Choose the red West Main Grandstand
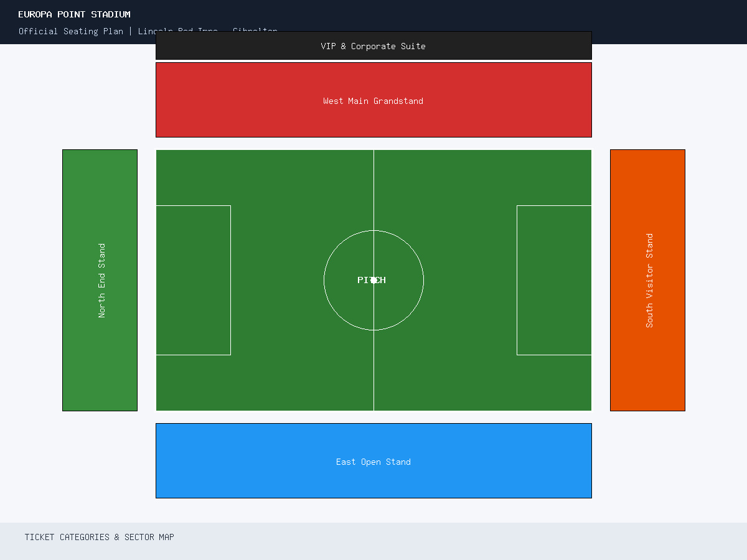The image size is (747, 560). tap(374, 100)
